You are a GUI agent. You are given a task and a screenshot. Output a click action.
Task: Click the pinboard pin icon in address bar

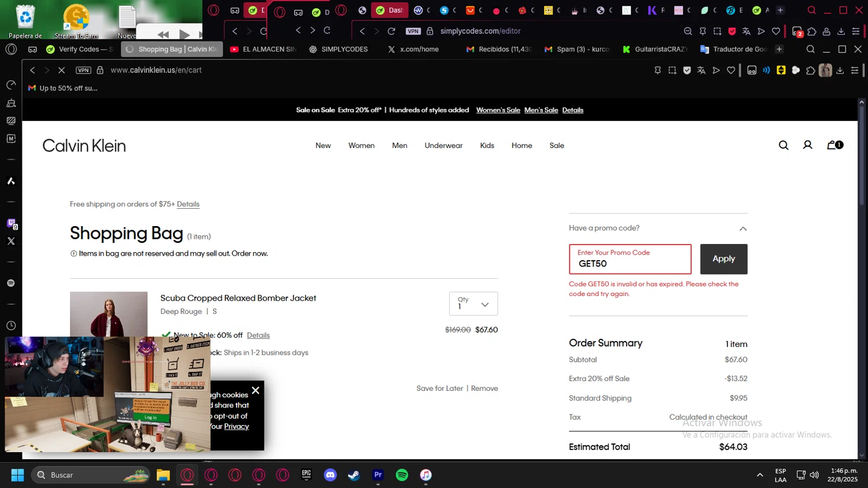point(657,70)
